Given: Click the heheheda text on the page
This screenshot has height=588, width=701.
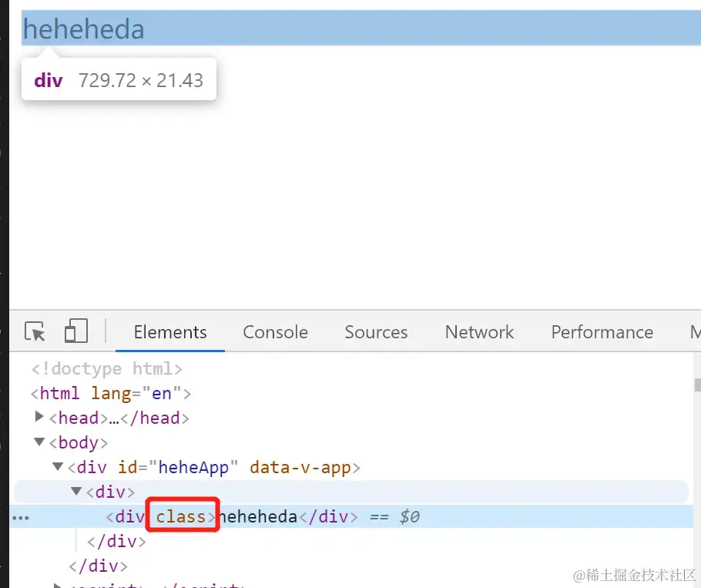Looking at the screenshot, I should pyautogui.click(x=84, y=29).
